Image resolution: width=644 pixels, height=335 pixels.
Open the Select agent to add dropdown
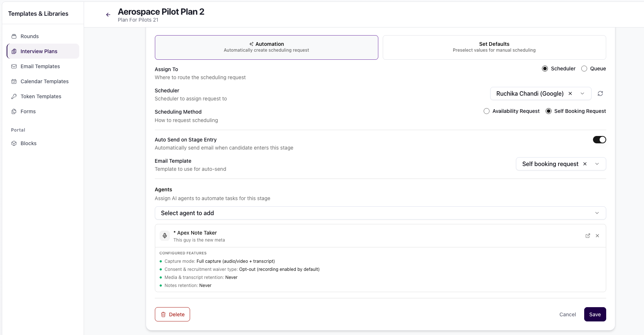coord(380,213)
